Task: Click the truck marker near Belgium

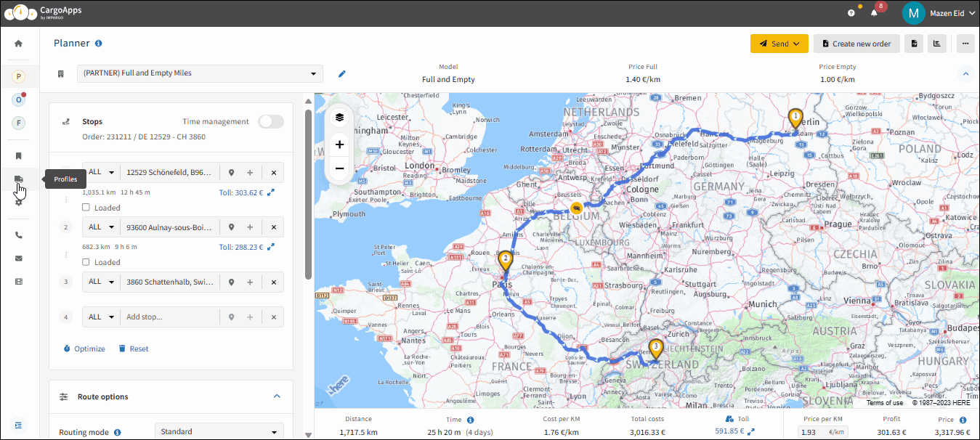Action: 576,208
